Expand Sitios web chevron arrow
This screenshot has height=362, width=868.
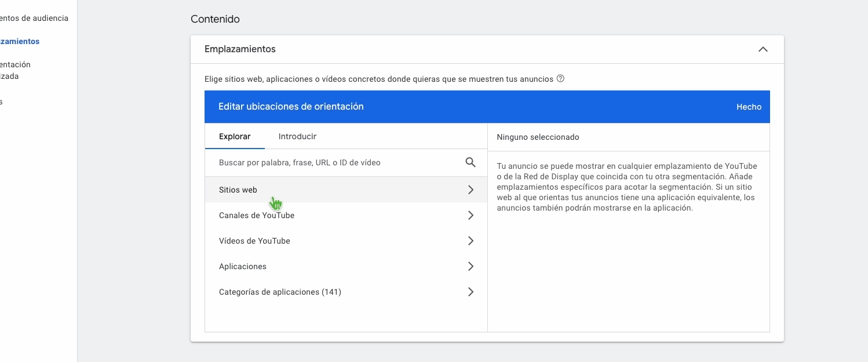471,190
